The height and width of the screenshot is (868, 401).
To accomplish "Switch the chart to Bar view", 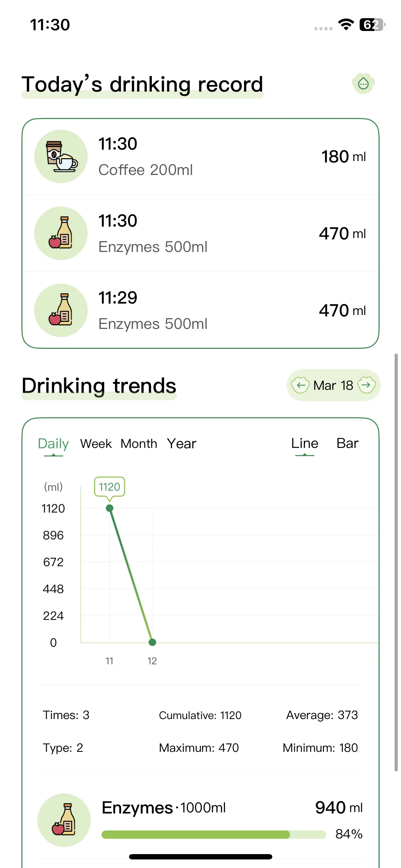I will 348,444.
